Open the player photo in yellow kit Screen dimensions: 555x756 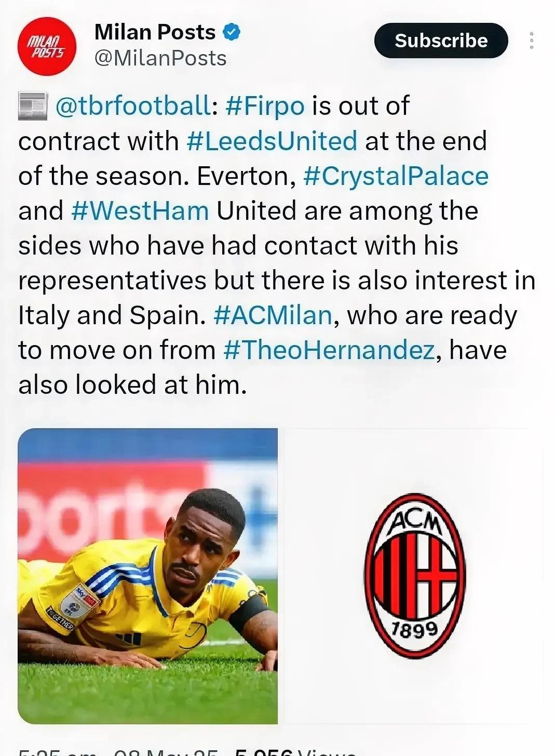[148, 576]
